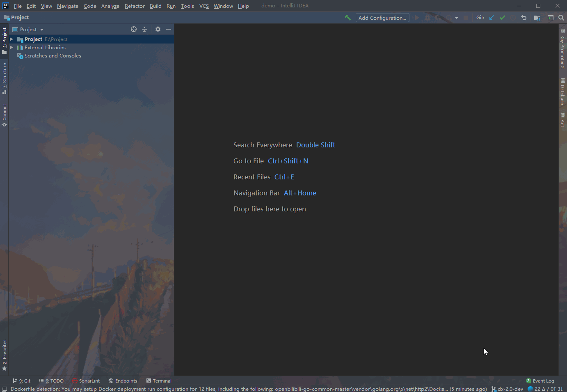Screen dimensions: 567x392
Task: Click the Rollback undo arrow icon
Action: click(x=524, y=18)
